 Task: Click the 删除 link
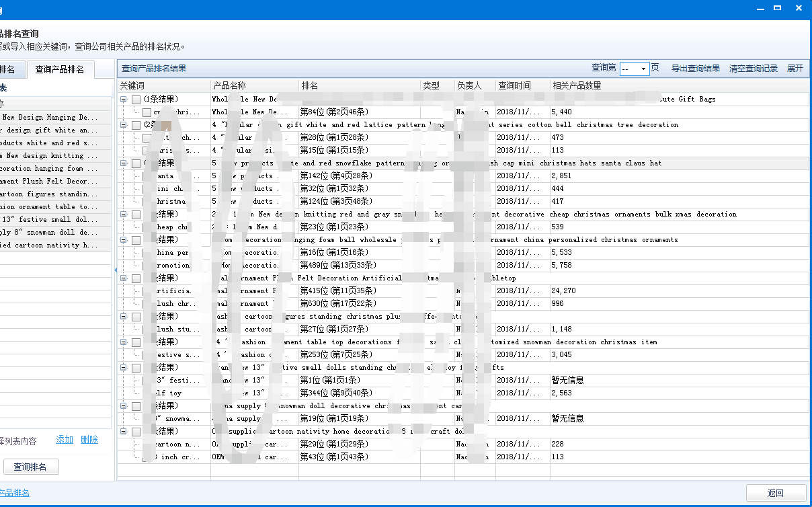(89, 440)
